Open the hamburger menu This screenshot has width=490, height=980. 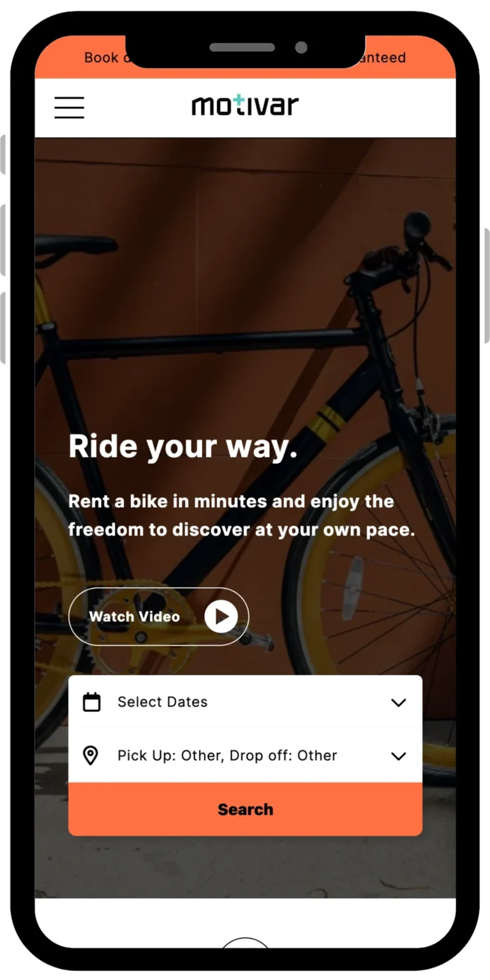tap(69, 107)
